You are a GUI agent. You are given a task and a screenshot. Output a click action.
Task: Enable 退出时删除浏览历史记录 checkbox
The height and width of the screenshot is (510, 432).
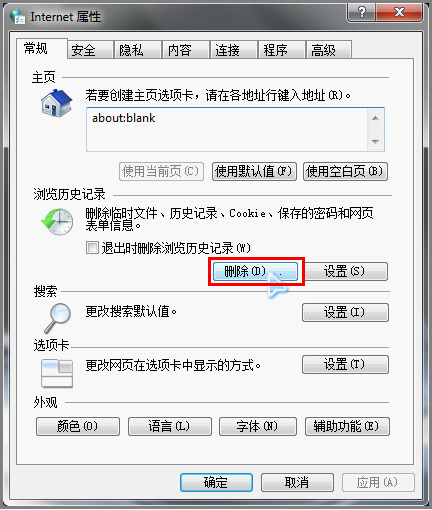92,248
